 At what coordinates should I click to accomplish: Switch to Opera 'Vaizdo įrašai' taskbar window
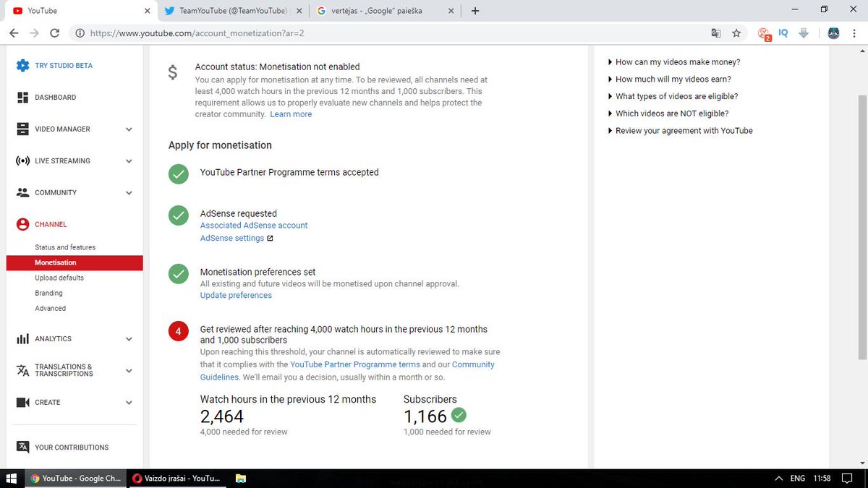click(177, 478)
